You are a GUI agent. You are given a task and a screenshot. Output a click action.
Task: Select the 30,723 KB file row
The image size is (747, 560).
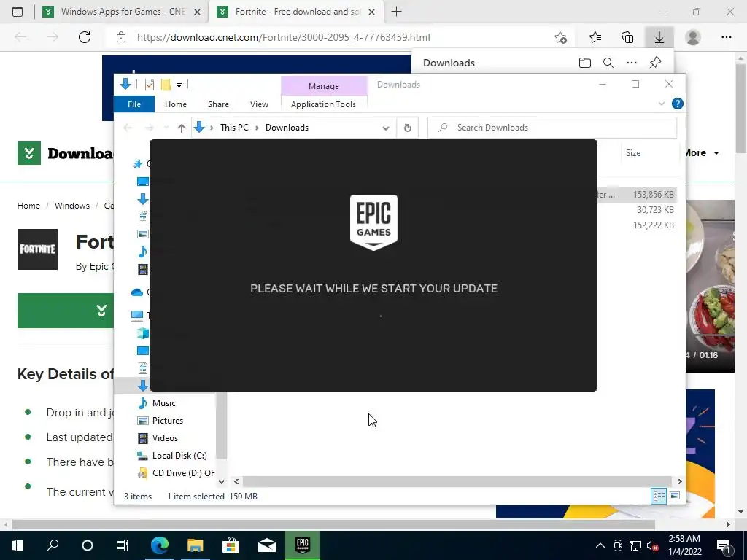(655, 209)
